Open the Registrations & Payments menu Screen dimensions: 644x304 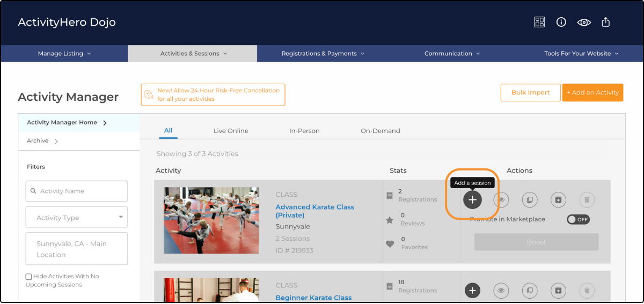(323, 54)
